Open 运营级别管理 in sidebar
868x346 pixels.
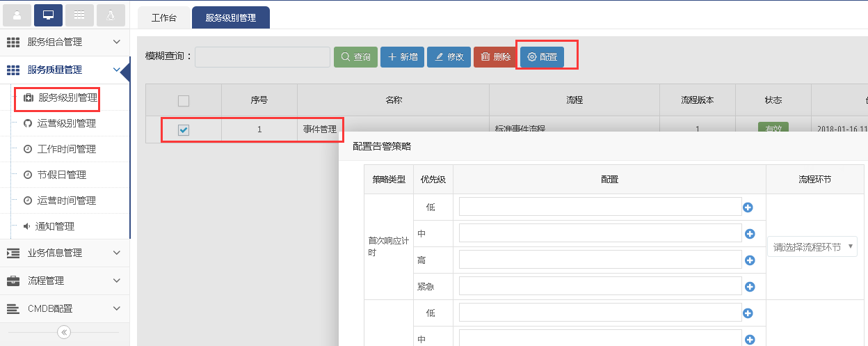click(66, 123)
